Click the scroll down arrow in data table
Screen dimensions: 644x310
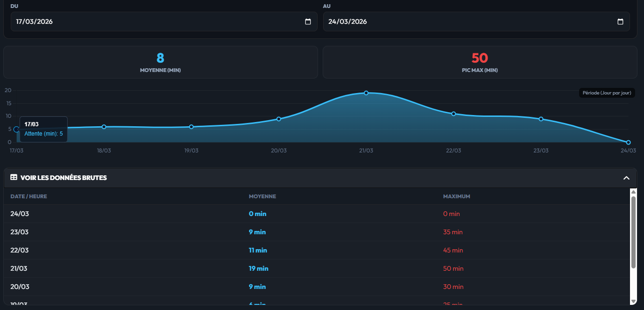tap(633, 301)
